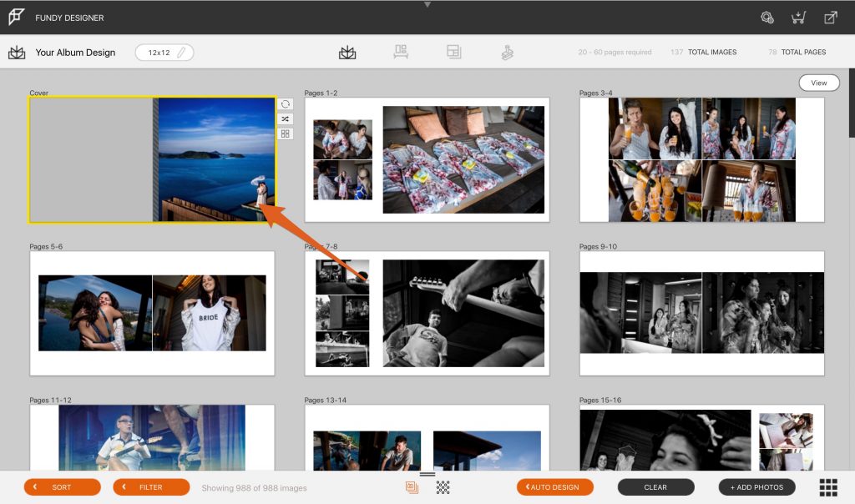
Task: Click the + Add Photos button
Action: point(756,487)
